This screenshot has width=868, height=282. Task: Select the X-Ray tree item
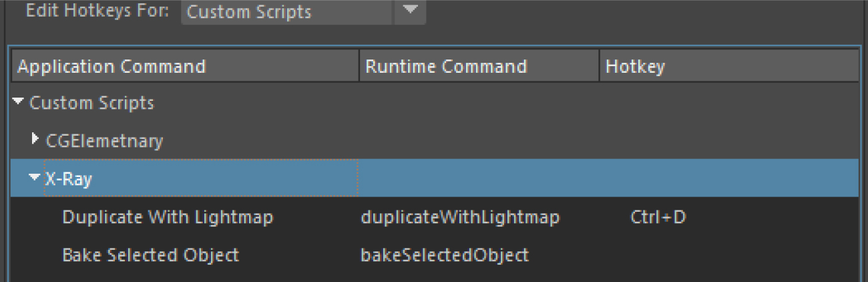point(69,178)
